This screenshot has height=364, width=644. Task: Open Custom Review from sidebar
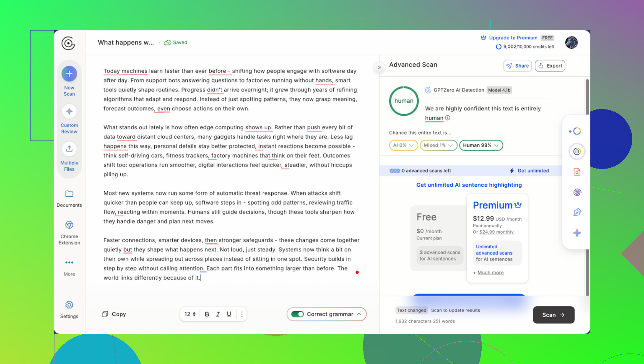[x=69, y=112]
